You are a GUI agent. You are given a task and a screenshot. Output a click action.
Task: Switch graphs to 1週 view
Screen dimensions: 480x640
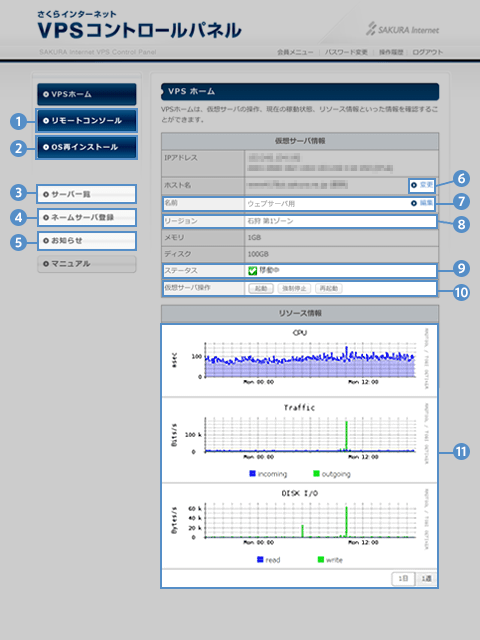tap(426, 578)
